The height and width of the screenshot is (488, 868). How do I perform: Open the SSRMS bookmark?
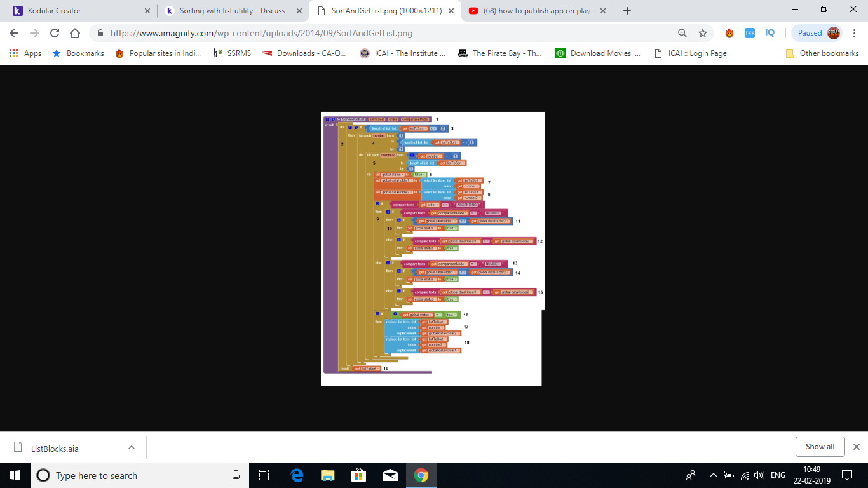click(x=232, y=53)
